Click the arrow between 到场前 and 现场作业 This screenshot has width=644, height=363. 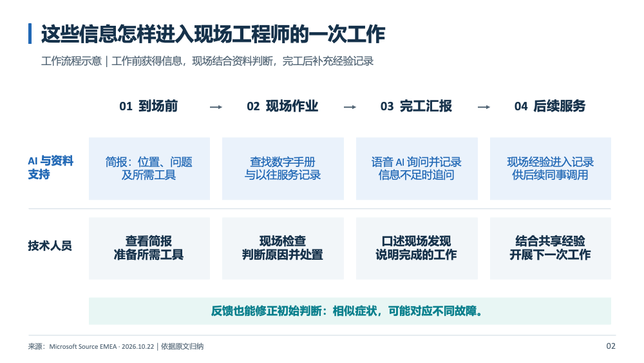[216, 107]
